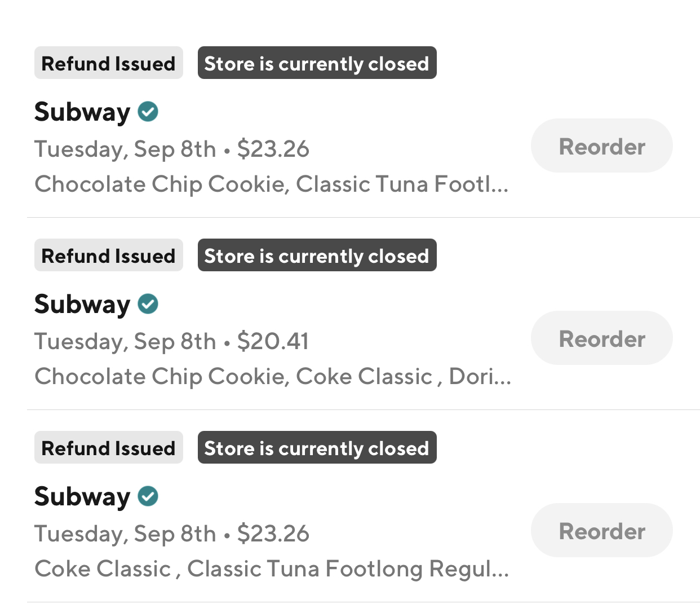Click bottom order's Store is currently closed label
Screen dimensions: 700x608
coord(317,448)
